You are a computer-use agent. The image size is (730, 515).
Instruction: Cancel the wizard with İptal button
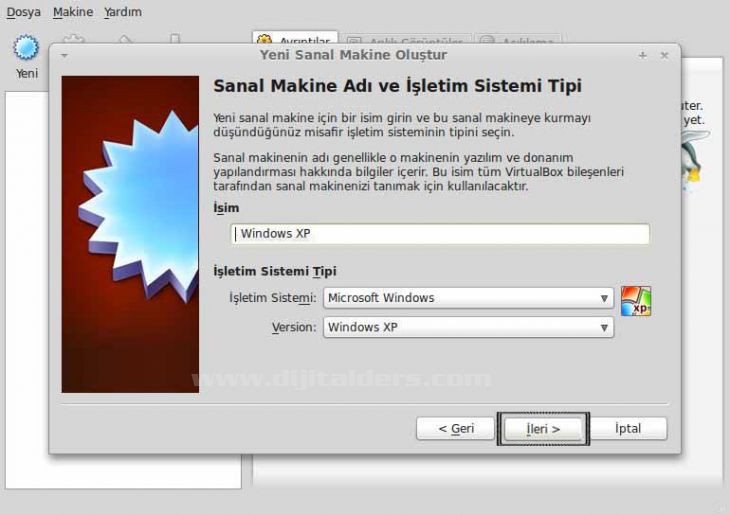point(628,428)
